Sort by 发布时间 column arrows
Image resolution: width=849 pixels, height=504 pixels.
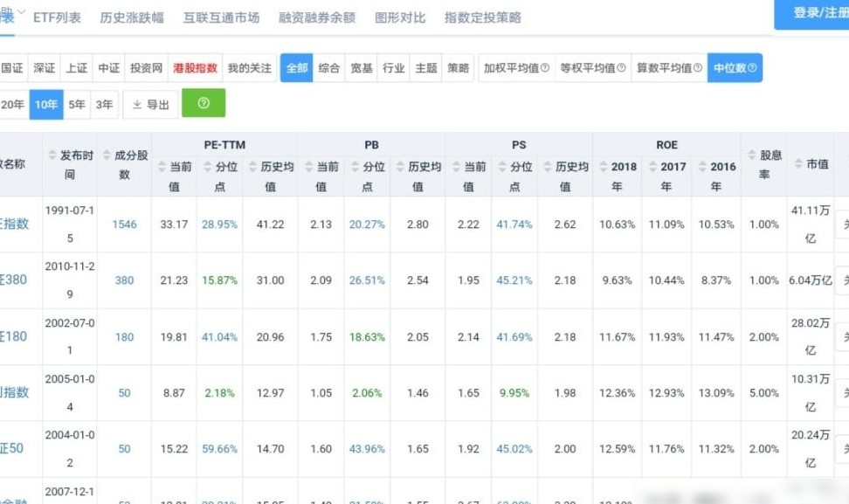pyautogui.click(x=52, y=155)
